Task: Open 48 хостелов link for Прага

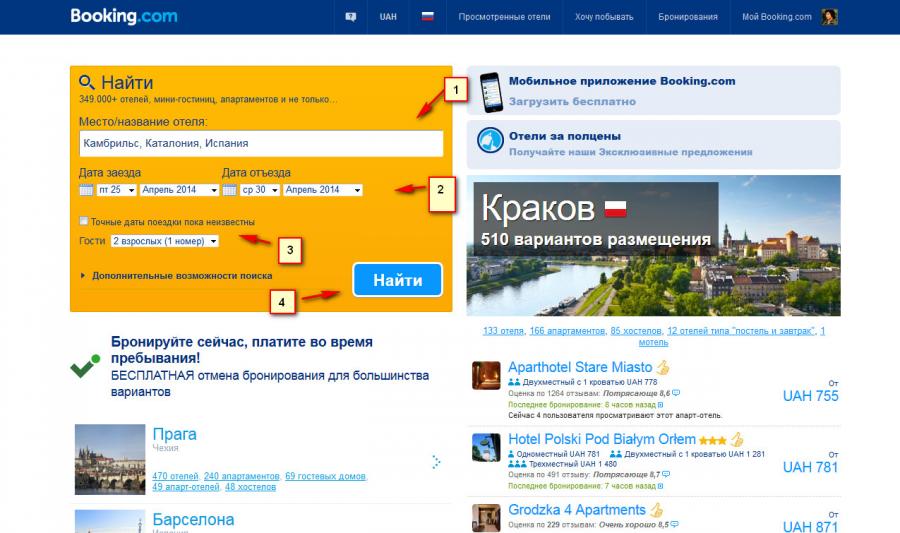Action: click(x=250, y=487)
